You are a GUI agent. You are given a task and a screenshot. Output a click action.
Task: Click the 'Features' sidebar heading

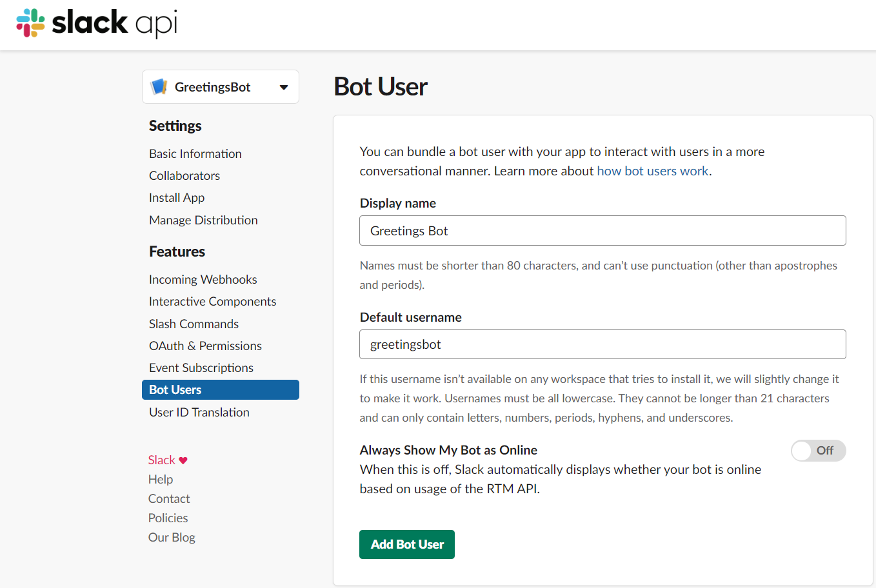177,251
